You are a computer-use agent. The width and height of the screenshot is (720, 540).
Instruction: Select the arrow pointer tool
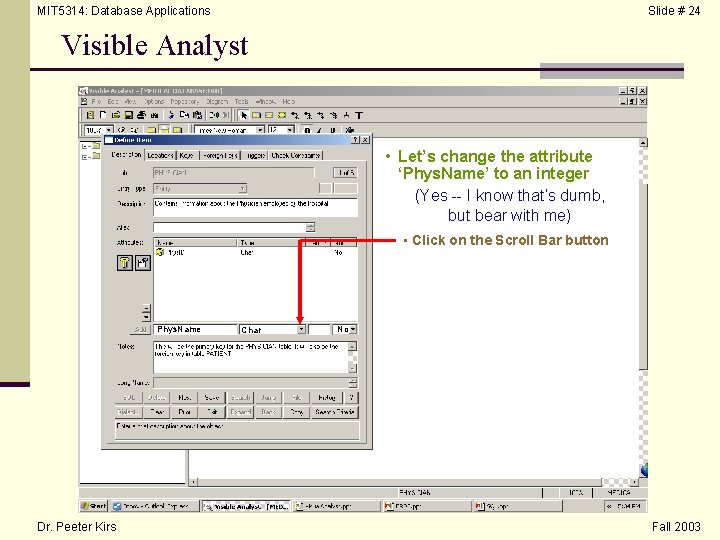coord(244,115)
